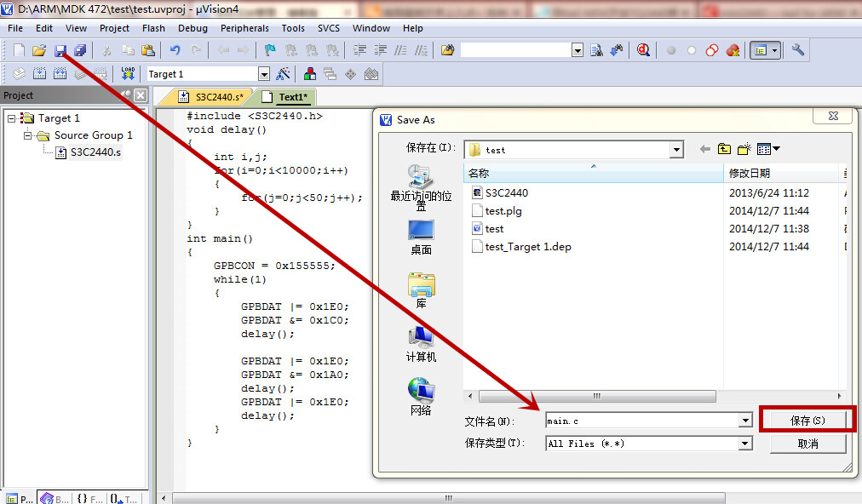Click the window layout icon
Viewport: 862px width, 504px height.
(x=761, y=50)
